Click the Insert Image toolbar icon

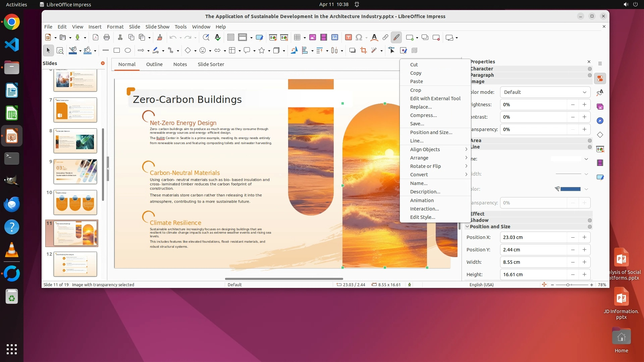[312, 38]
